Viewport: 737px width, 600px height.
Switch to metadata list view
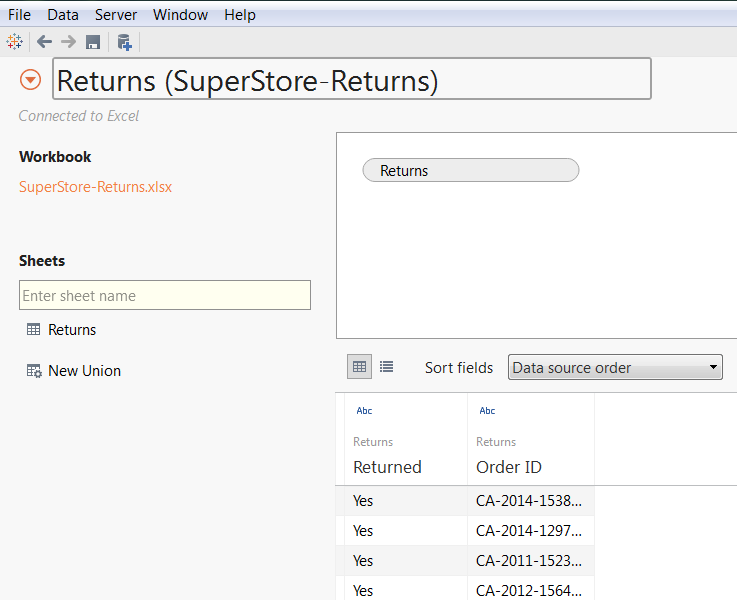[386, 366]
